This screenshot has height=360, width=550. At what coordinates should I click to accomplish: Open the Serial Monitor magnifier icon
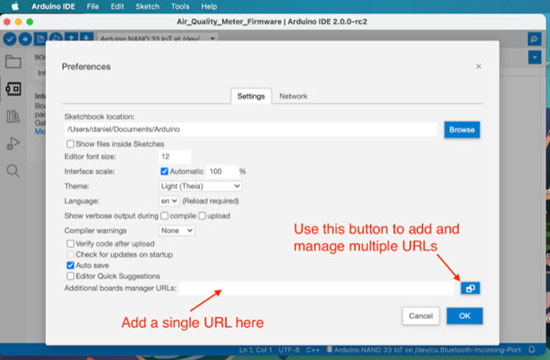(534, 39)
